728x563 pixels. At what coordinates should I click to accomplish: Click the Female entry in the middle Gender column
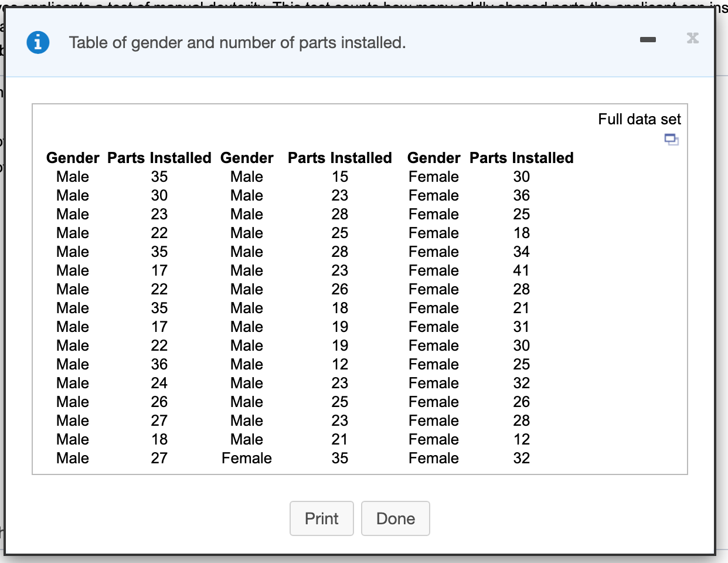(247, 458)
